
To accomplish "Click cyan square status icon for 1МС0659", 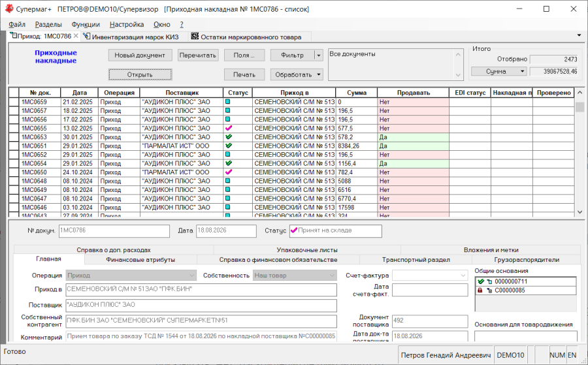I will click(227, 102).
